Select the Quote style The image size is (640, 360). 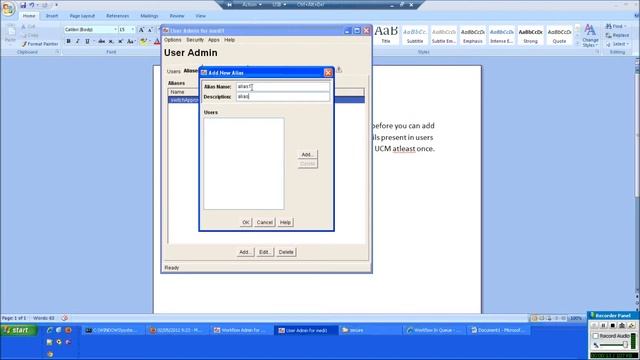click(x=559, y=35)
